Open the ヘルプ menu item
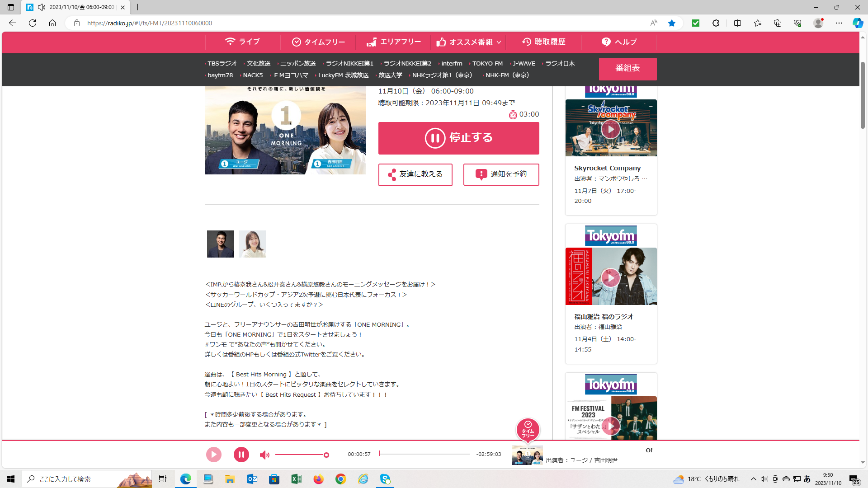868x488 pixels. click(x=619, y=42)
